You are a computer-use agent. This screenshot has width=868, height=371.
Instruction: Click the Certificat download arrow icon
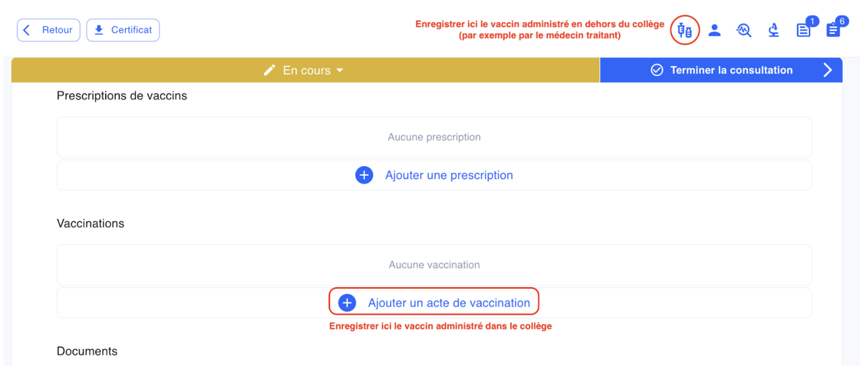pyautogui.click(x=99, y=30)
